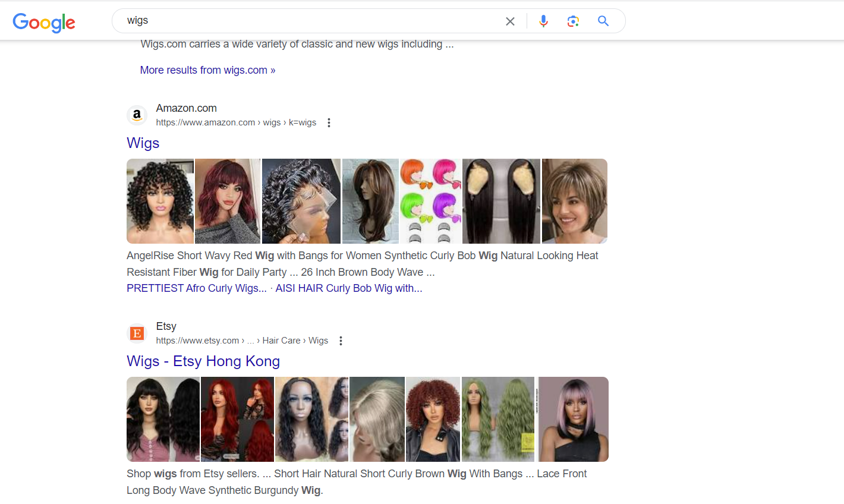Click the etsy.com Hair Care Wigs breadcrumb

pos(242,341)
